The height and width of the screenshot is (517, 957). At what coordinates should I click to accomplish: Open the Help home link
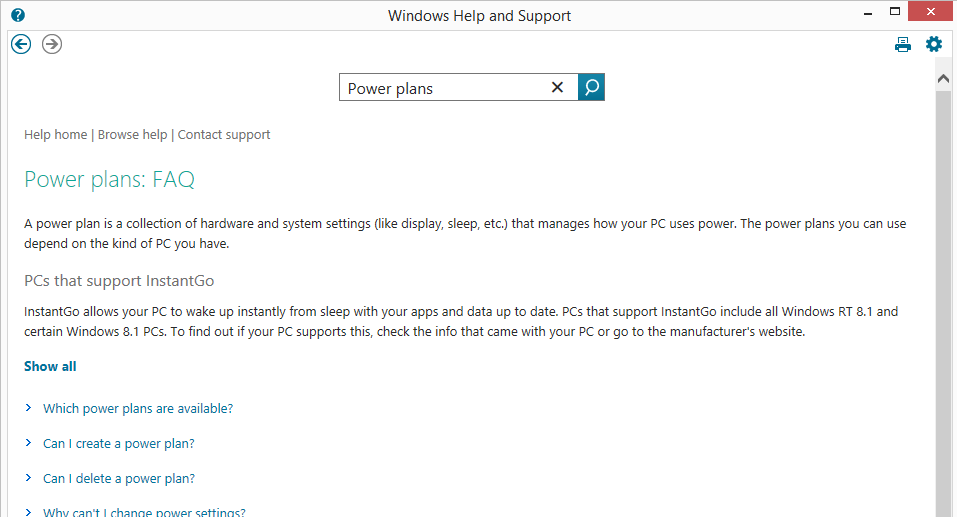pyautogui.click(x=56, y=134)
